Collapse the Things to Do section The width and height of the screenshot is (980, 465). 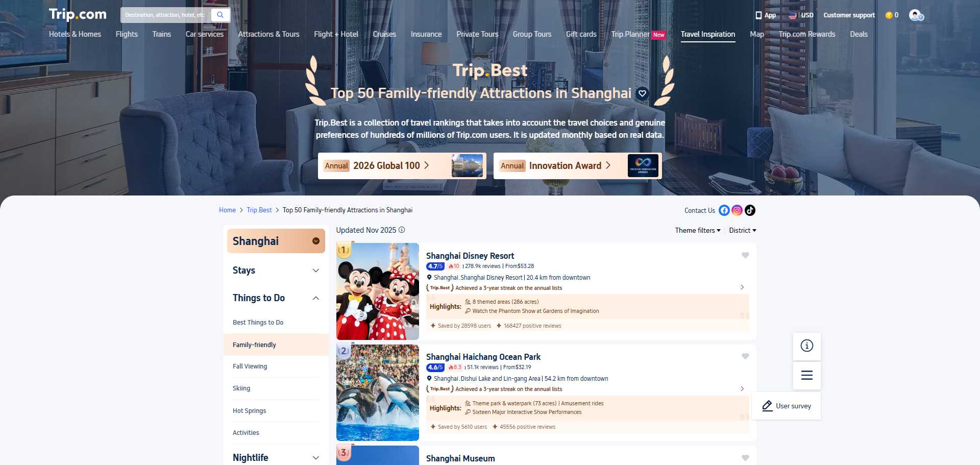316,298
